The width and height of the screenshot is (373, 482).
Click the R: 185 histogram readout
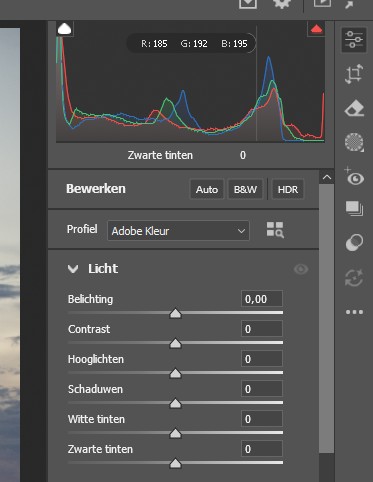(x=154, y=44)
